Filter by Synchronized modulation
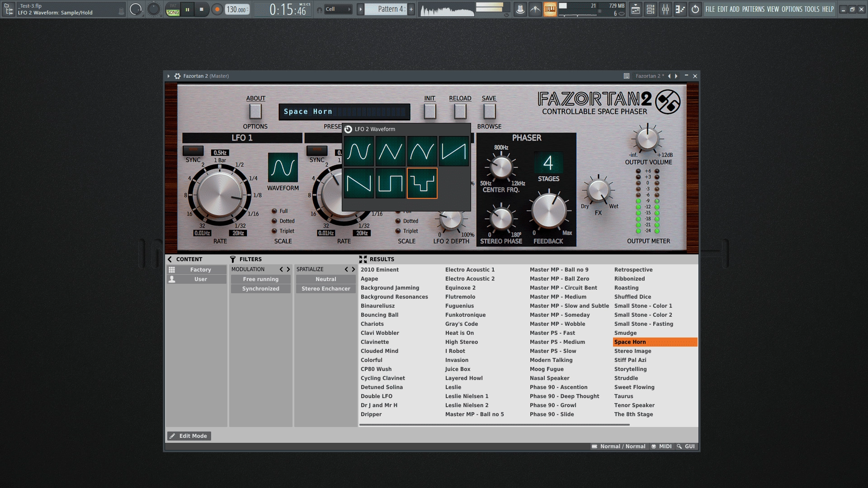Image resolution: width=868 pixels, height=488 pixels. click(x=261, y=289)
